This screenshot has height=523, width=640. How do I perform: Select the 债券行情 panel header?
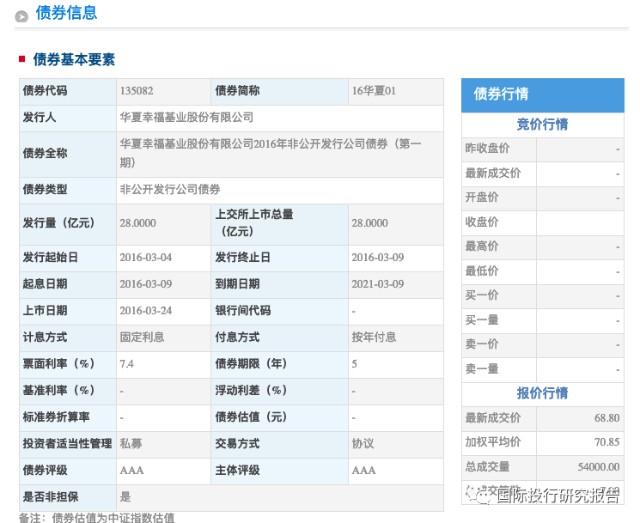pyautogui.click(x=542, y=95)
